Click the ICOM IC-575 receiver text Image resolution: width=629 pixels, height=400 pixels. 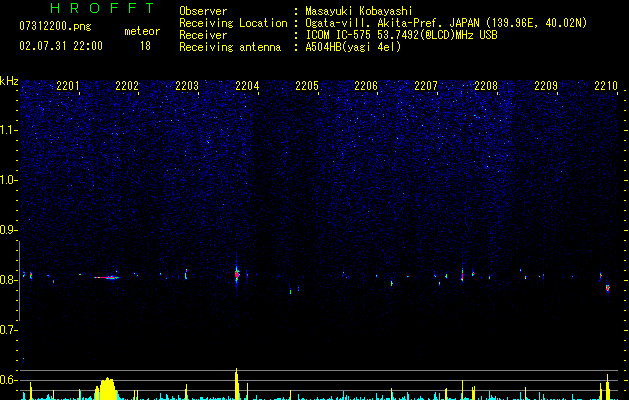tap(401, 35)
